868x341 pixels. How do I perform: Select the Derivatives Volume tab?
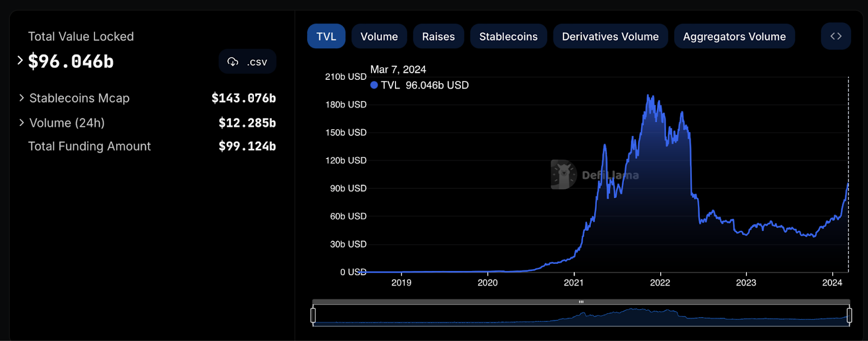[x=610, y=36]
